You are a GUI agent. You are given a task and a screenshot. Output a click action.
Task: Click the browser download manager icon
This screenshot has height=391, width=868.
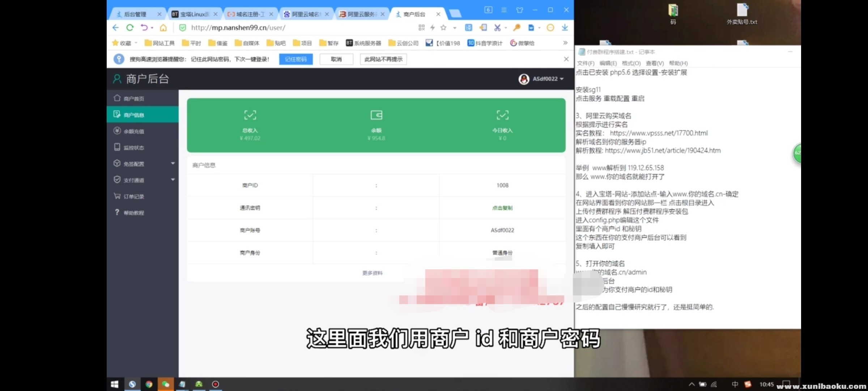(x=565, y=28)
